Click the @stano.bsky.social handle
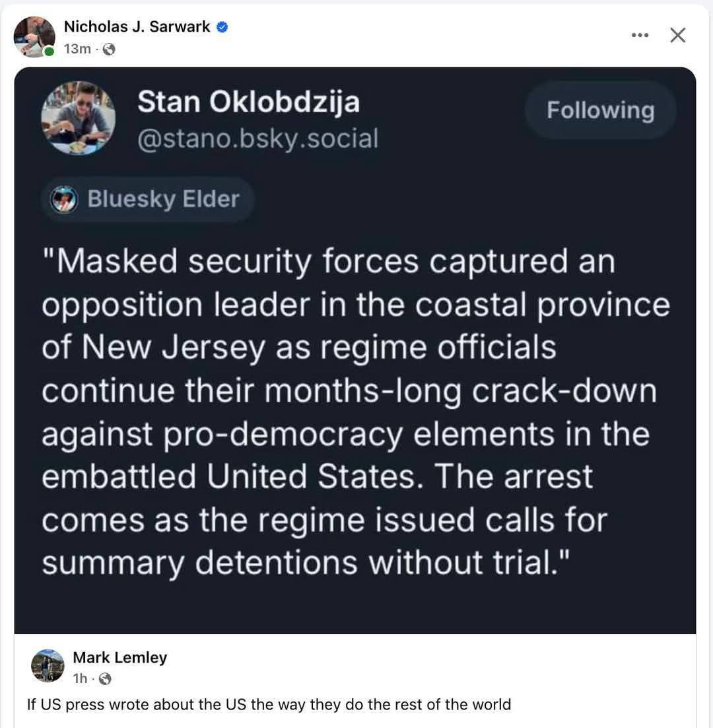Screen dimensions: 713x728 pyautogui.click(x=258, y=138)
